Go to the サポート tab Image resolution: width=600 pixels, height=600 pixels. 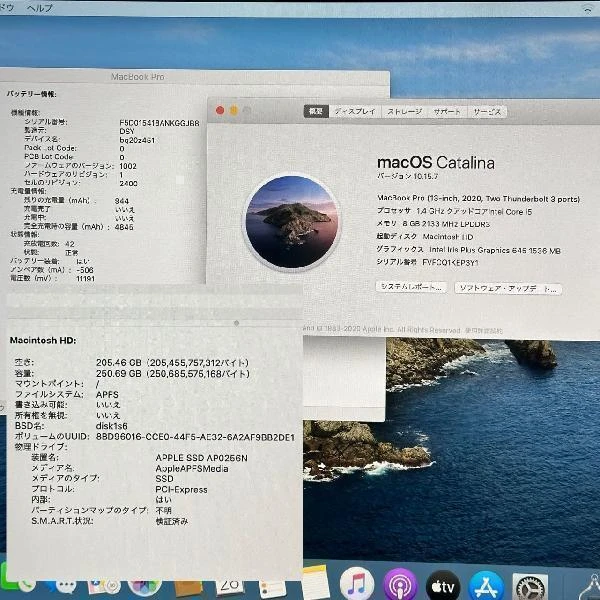(447, 112)
